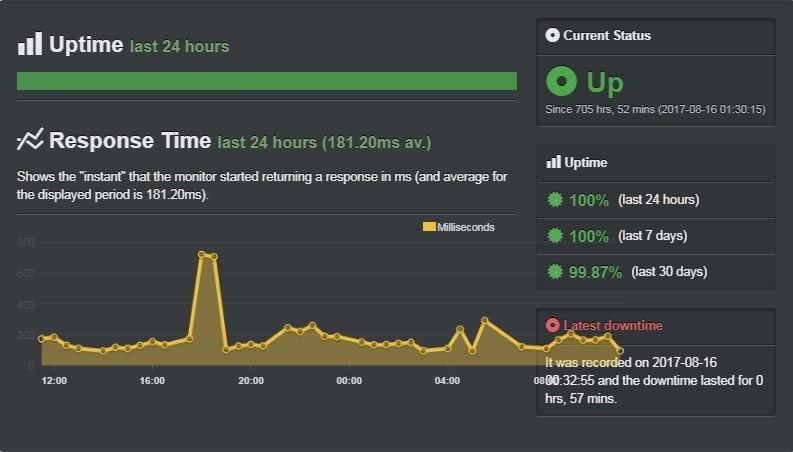
Task: Click the yellow Milliseconds legend swatch
Action: click(x=429, y=227)
